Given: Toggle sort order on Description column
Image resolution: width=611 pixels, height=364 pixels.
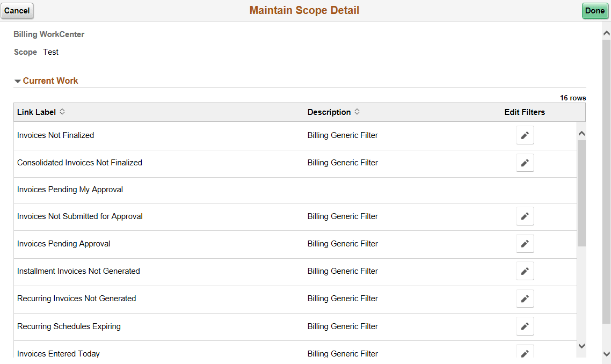Looking at the screenshot, I should (357, 112).
